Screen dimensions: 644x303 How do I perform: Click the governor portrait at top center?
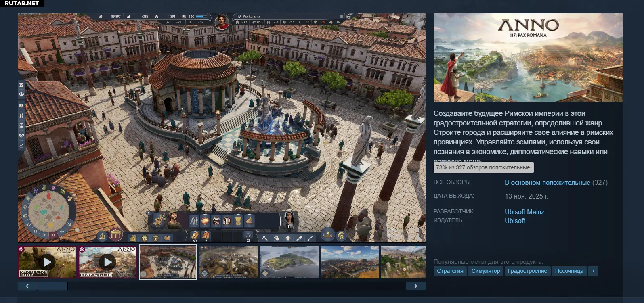coord(221,22)
